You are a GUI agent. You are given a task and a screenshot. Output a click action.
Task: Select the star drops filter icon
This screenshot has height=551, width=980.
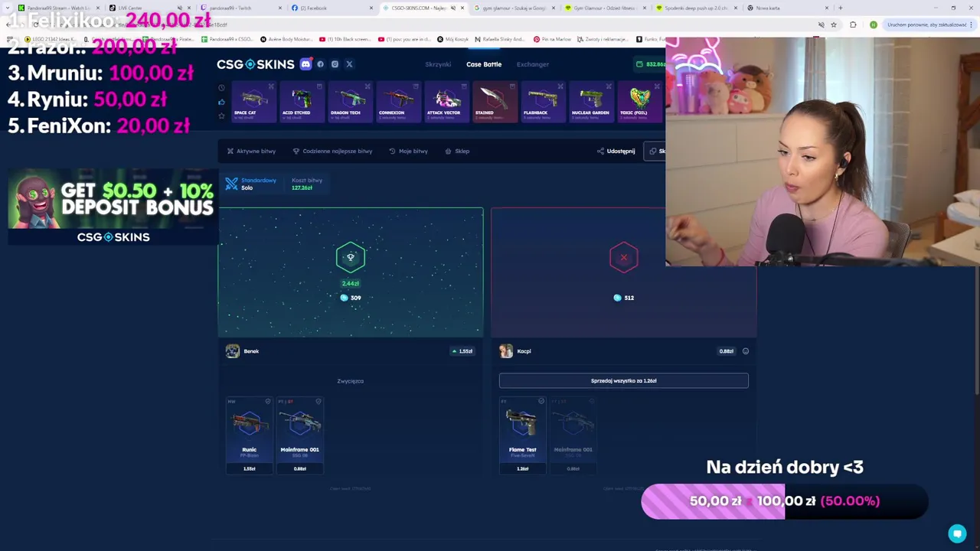coord(221,116)
